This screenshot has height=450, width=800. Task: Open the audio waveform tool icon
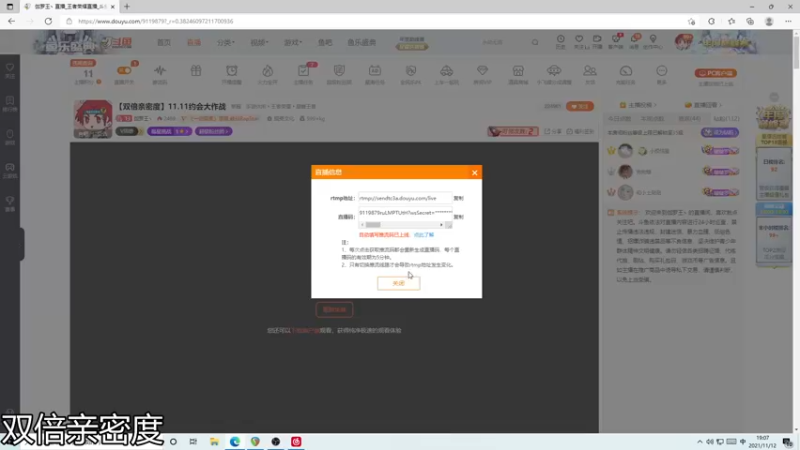tap(160, 71)
